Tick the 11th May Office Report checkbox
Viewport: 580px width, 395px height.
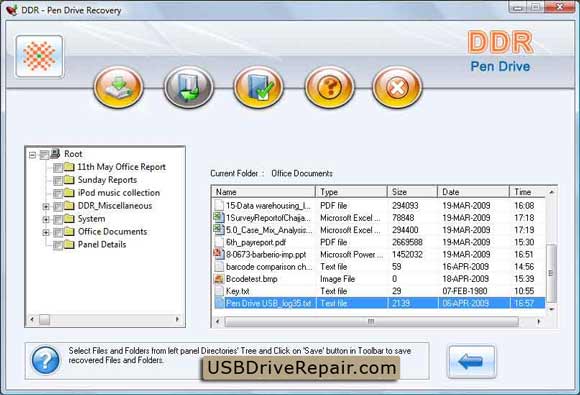coord(58,168)
